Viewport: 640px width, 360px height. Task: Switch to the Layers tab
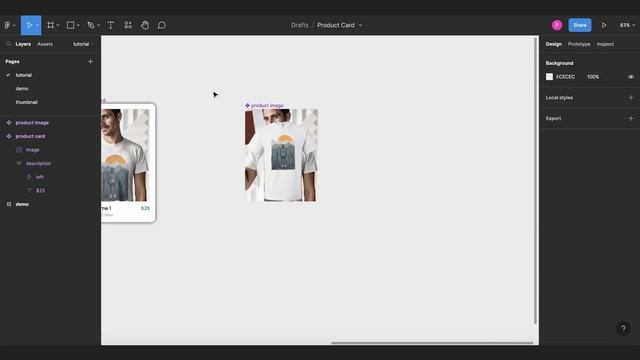pyautogui.click(x=23, y=44)
